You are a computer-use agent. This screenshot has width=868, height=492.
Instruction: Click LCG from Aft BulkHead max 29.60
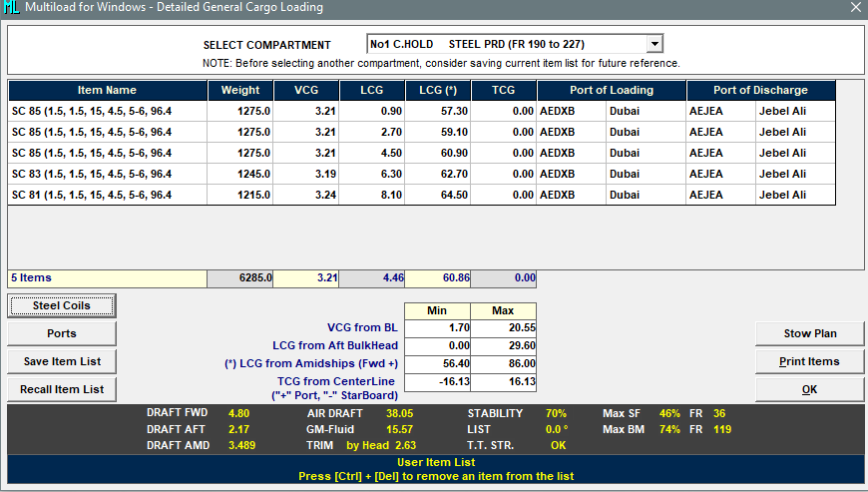click(503, 346)
